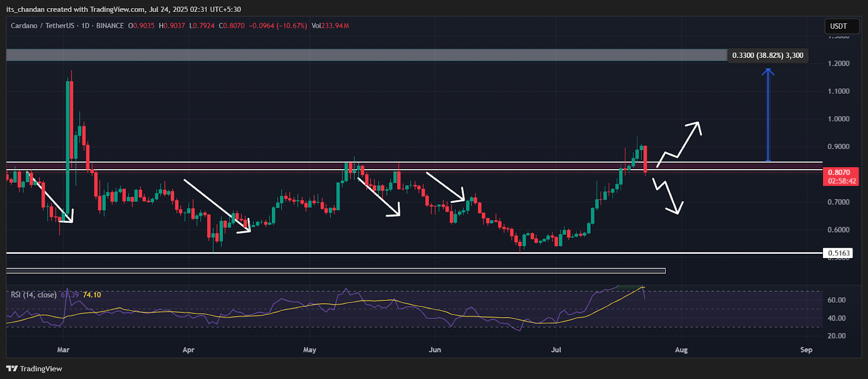Screen dimensions: 868x379
Task: Click the Aug label on time axis
Action: click(681, 350)
